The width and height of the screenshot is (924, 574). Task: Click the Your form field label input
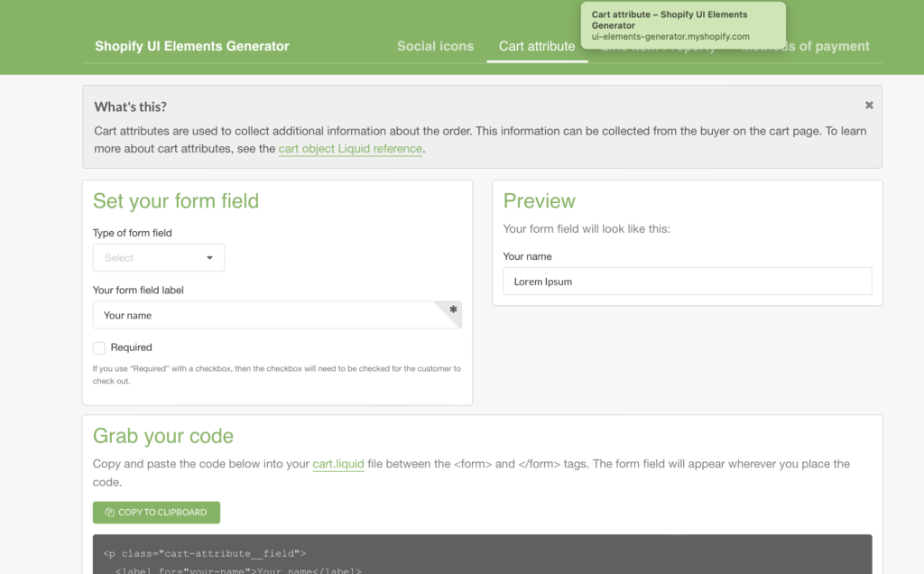pyautogui.click(x=277, y=315)
